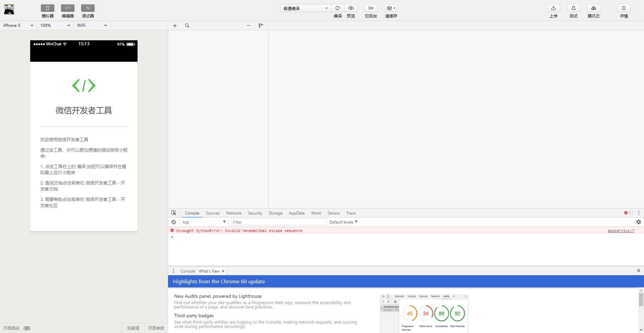
Task: Click the 上传 upload icon
Action: click(x=553, y=8)
